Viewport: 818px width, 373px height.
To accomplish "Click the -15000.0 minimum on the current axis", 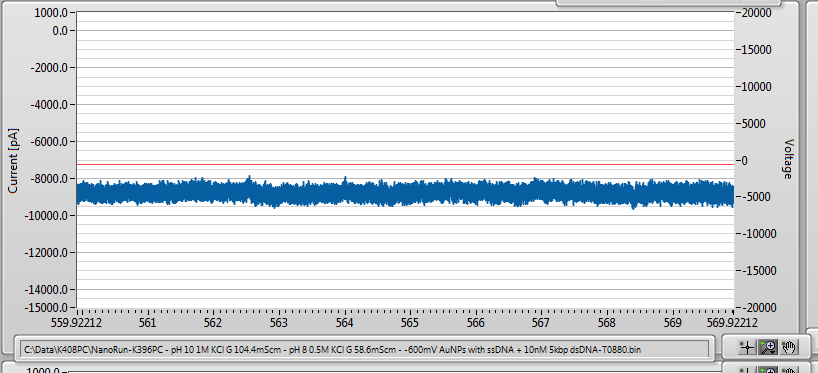I will tap(47, 307).
